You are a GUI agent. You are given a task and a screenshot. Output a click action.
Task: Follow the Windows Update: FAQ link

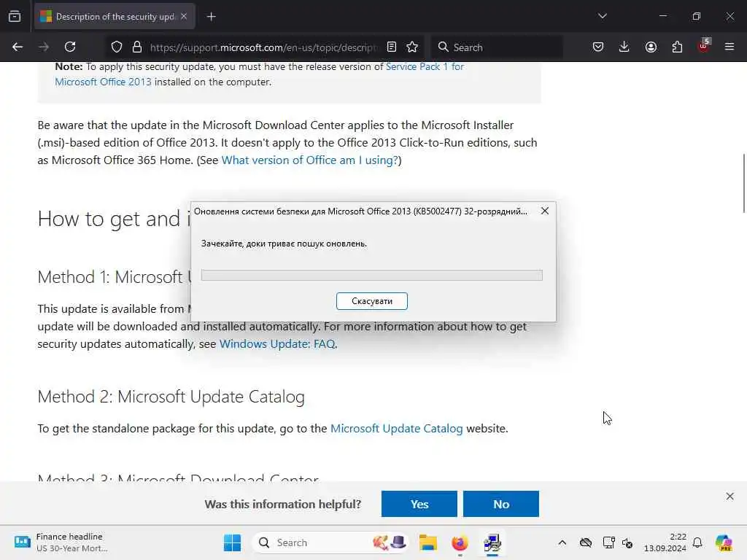[277, 344]
